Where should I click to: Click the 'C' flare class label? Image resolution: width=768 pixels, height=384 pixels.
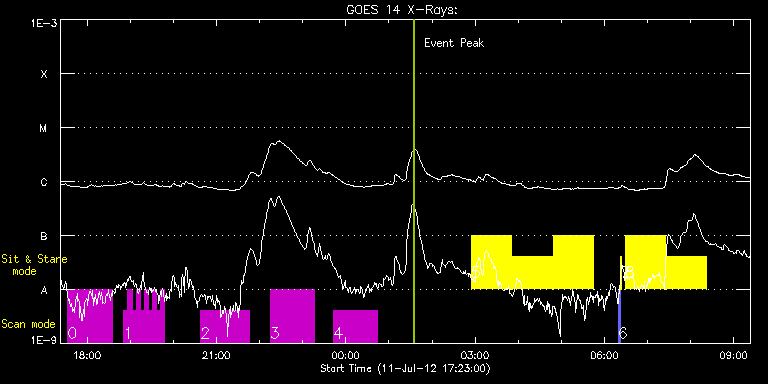44,182
